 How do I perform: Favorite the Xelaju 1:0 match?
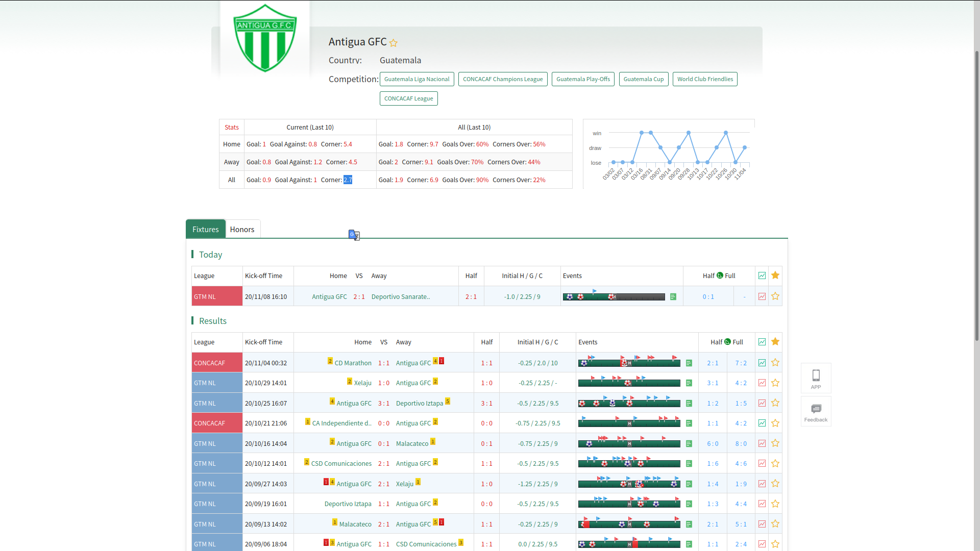(775, 383)
